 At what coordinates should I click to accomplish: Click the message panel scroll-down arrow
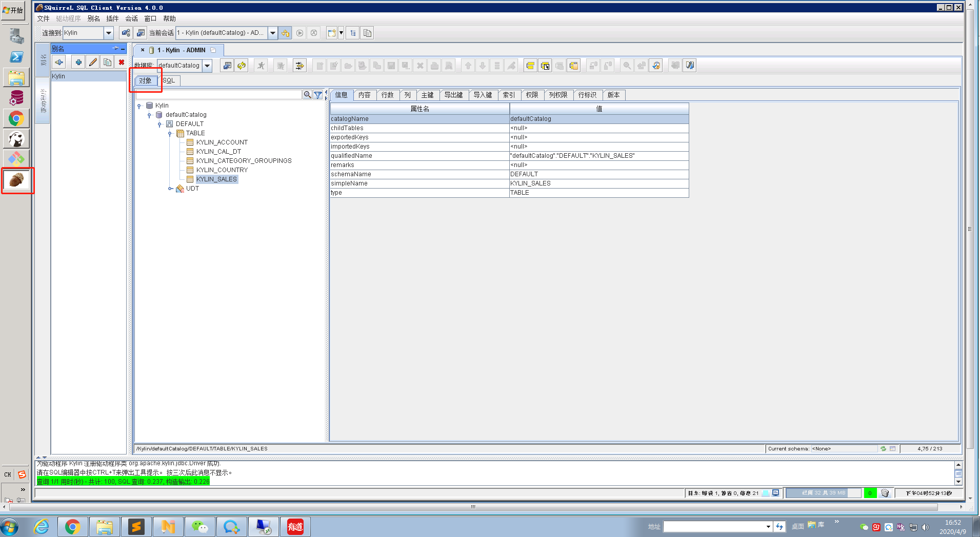[x=958, y=482]
